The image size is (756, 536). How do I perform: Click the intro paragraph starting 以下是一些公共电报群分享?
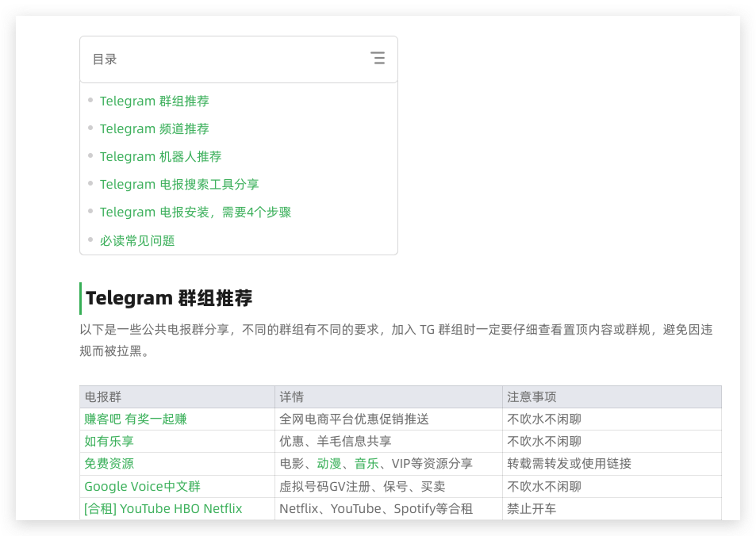[396, 340]
